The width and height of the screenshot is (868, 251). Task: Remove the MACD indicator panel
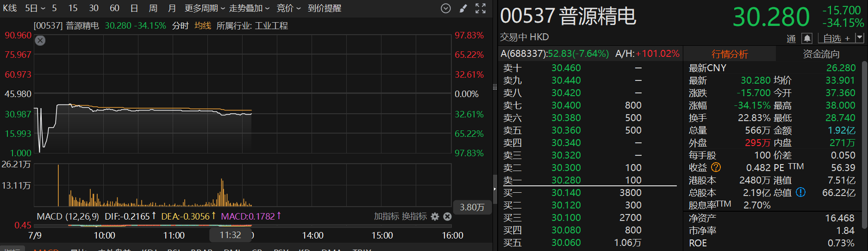[447, 216]
